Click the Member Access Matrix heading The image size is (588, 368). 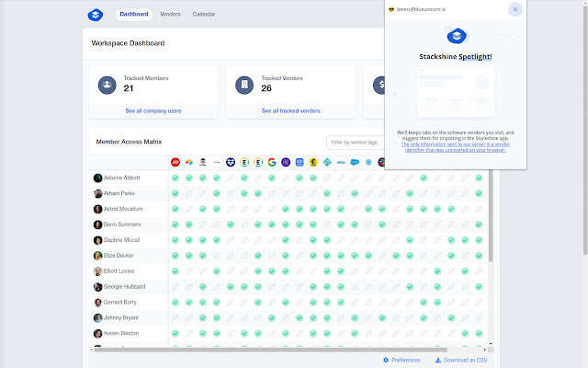tap(129, 142)
